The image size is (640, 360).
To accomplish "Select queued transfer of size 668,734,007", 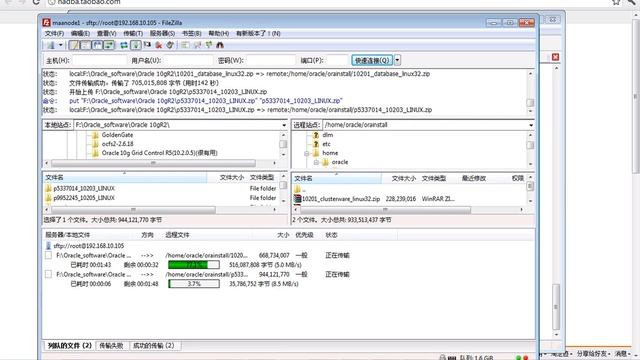I will (274, 256).
